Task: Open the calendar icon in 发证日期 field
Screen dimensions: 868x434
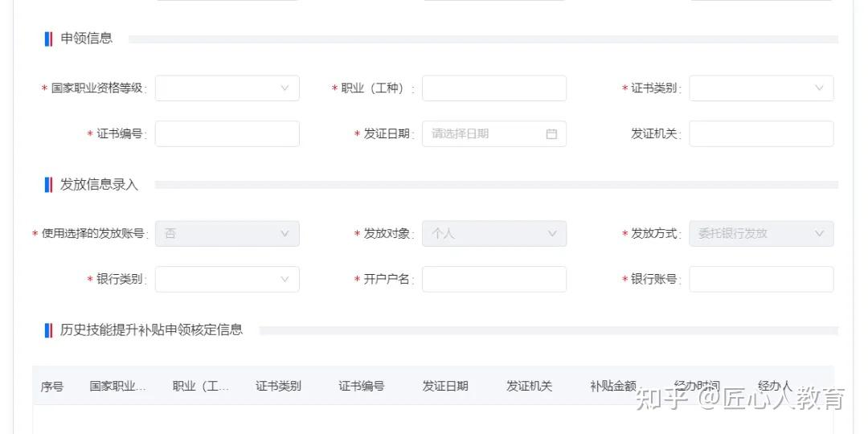Action: pos(551,134)
